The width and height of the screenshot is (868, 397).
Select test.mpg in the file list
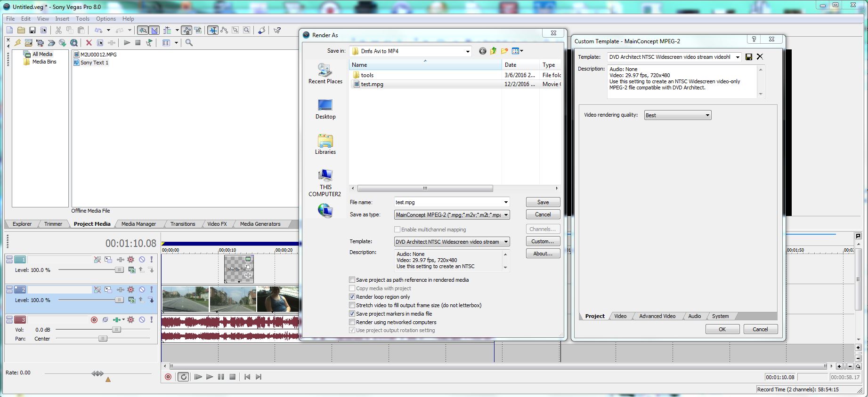tap(372, 84)
